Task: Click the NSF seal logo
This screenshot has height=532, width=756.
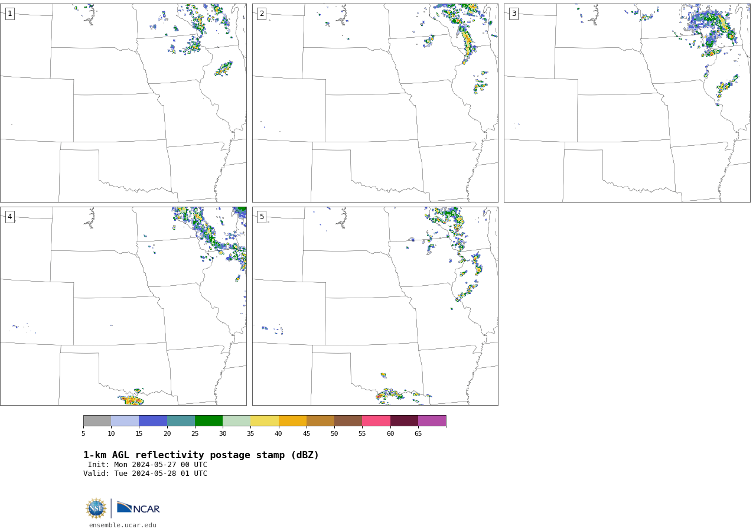Action: pos(96,508)
